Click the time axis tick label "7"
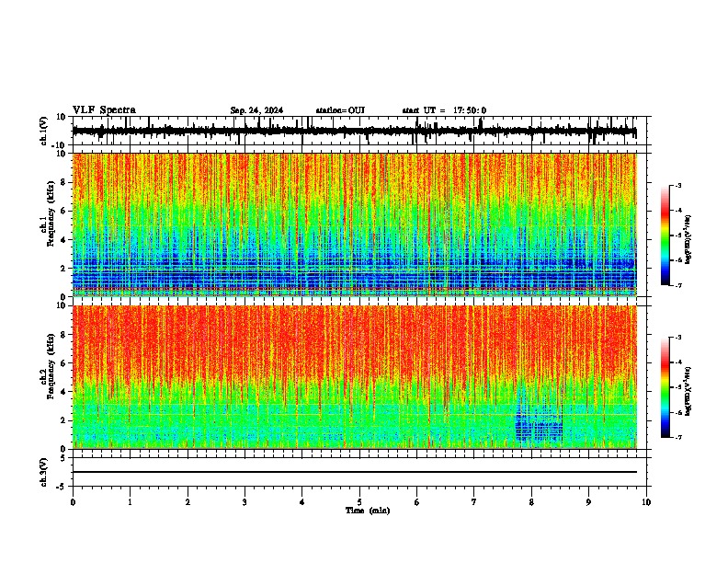 (474, 502)
